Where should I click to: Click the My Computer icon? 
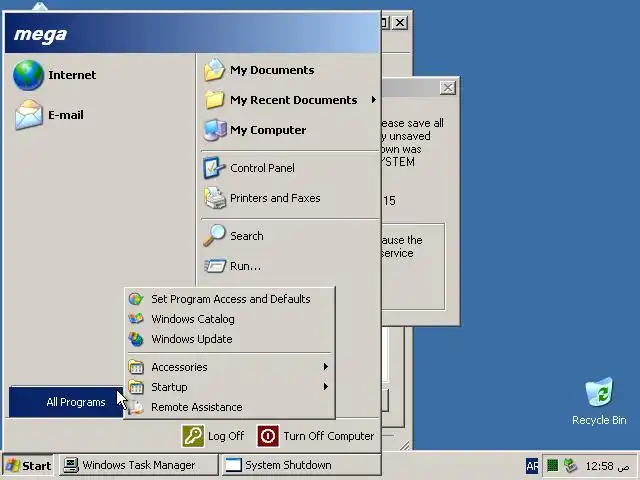[x=215, y=130]
